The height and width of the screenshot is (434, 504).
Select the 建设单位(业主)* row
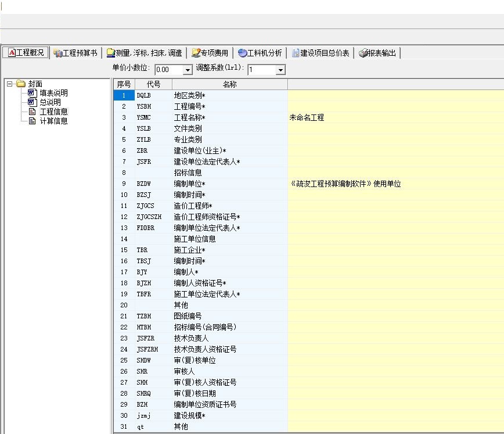[x=308, y=150]
